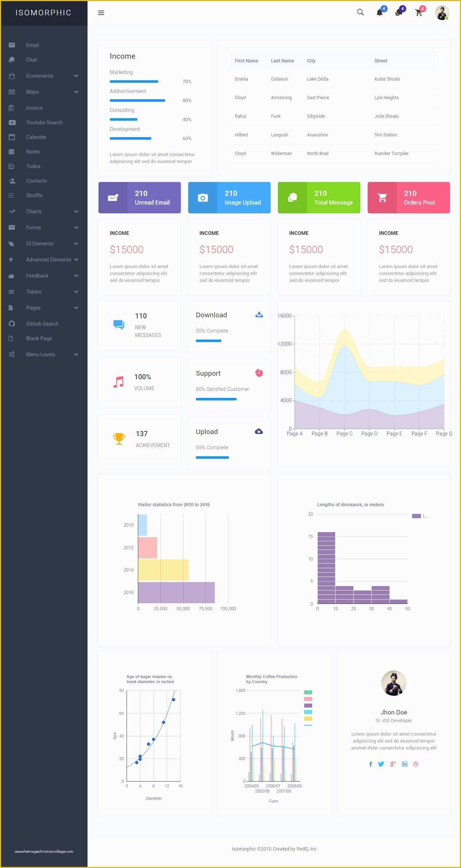Image resolution: width=461 pixels, height=868 pixels.
Task: Click the 210 Total Message label
Action: (333, 198)
